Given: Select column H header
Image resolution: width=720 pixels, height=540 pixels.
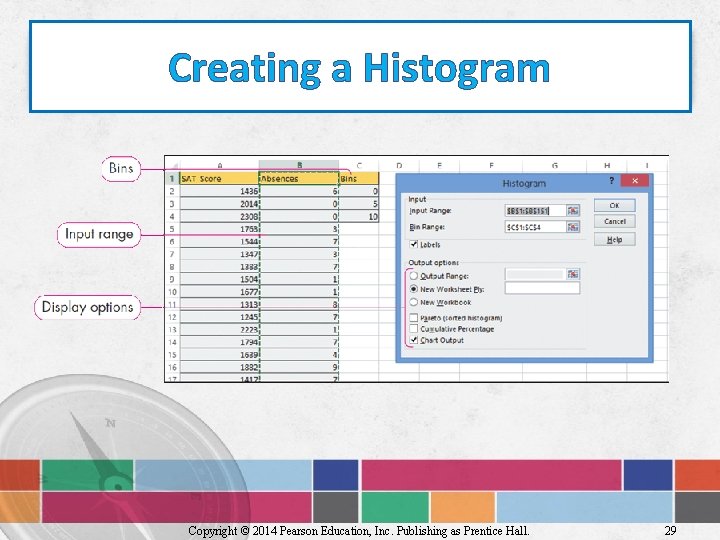Looking at the screenshot, I should pyautogui.click(x=607, y=165).
